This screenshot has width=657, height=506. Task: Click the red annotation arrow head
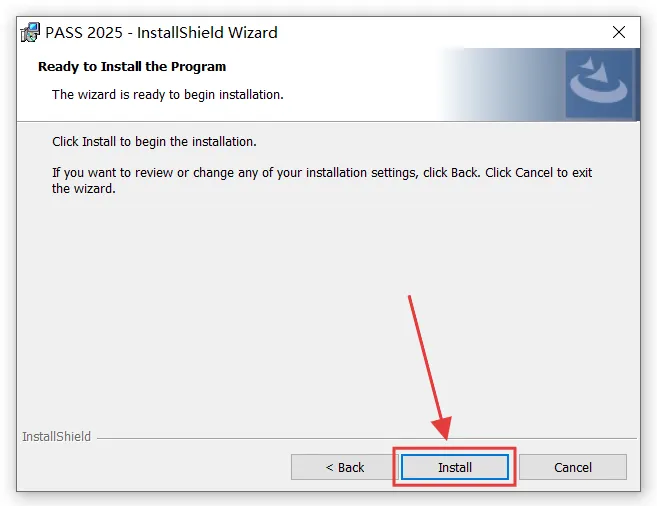(x=442, y=428)
